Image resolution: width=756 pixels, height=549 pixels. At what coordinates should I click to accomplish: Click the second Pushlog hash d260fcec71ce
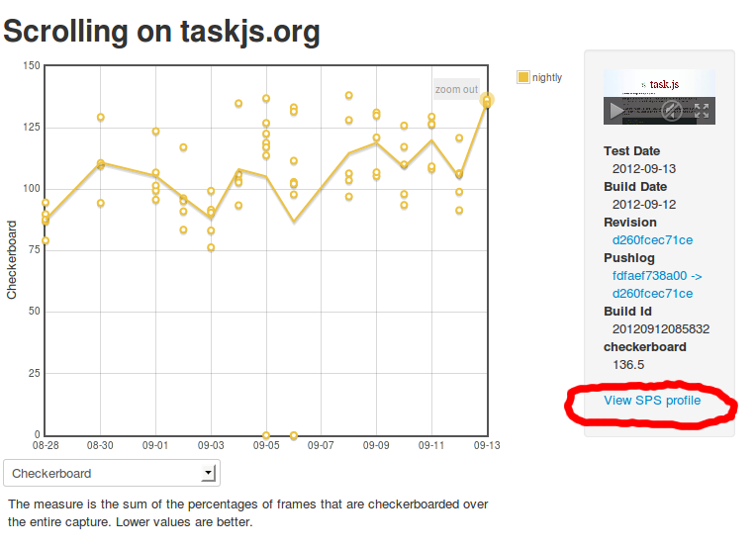point(652,293)
